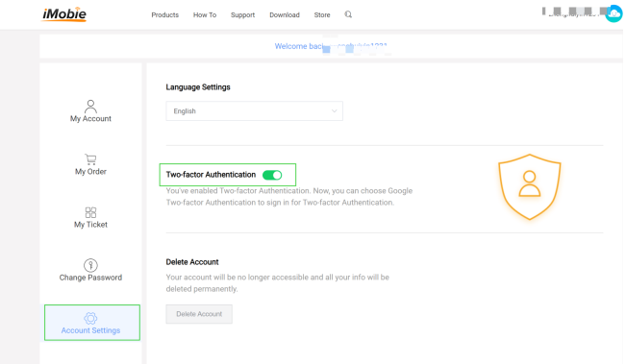Click the iMobie logo

pyautogui.click(x=64, y=14)
